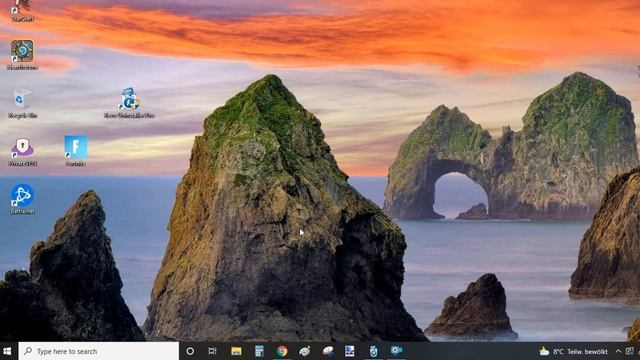This screenshot has width=640, height=360.
Task: Click the 'Type here to search' box
Action: point(98,351)
